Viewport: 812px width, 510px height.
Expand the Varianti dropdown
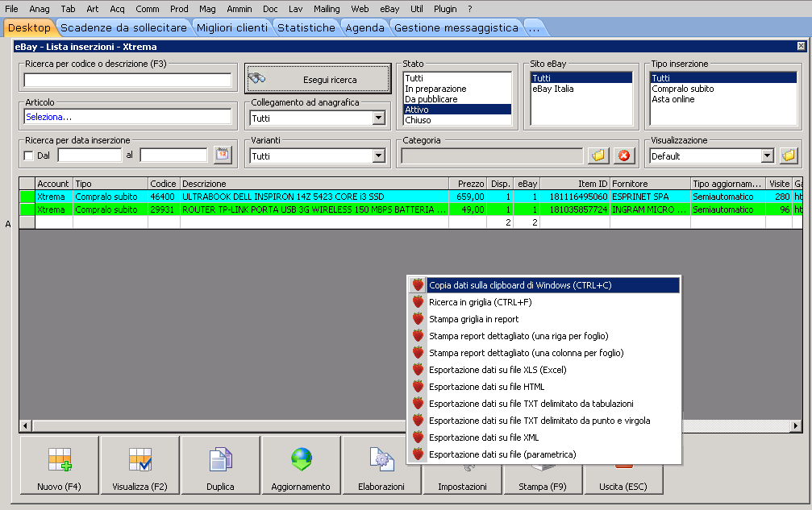(378, 156)
